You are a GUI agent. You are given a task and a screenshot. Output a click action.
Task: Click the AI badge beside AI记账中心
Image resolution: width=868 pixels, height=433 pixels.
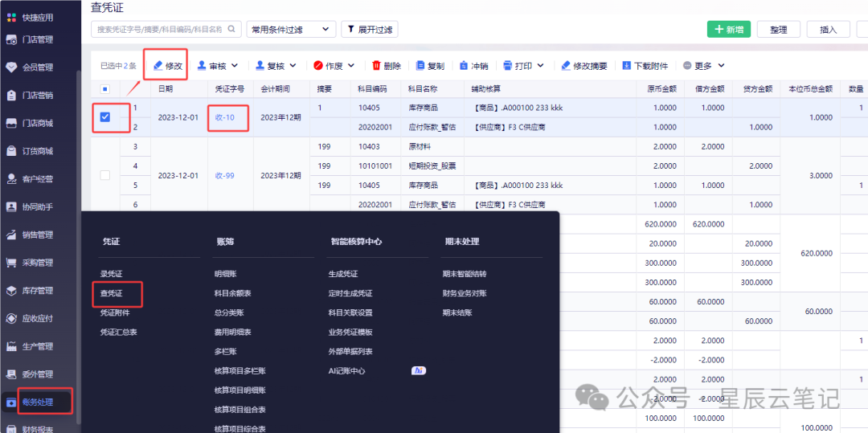tap(419, 370)
